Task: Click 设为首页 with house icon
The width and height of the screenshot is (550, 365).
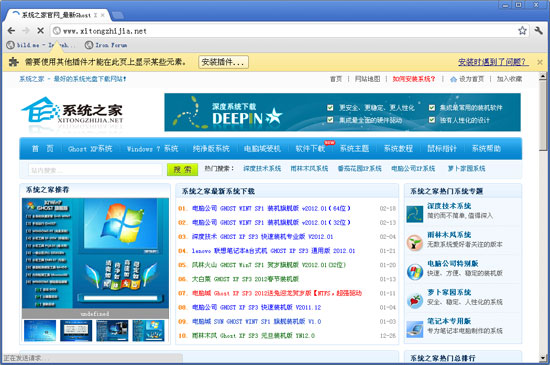Action: (x=467, y=79)
